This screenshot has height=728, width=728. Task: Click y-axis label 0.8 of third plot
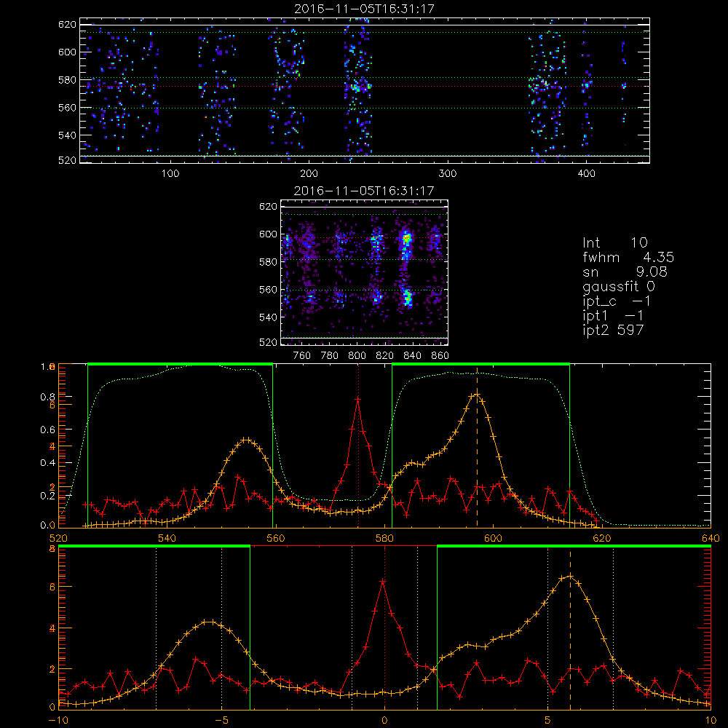click(48, 397)
